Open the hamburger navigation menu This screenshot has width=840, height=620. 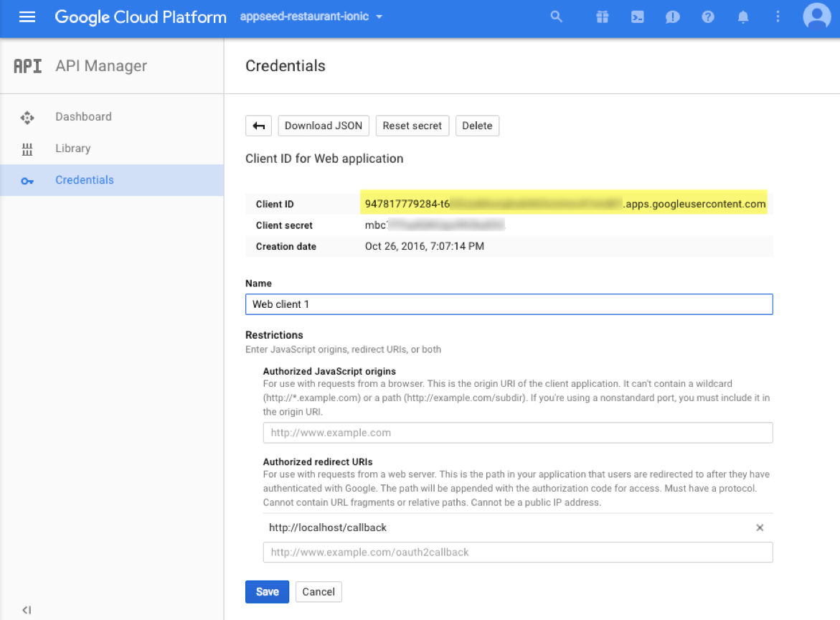(27, 17)
